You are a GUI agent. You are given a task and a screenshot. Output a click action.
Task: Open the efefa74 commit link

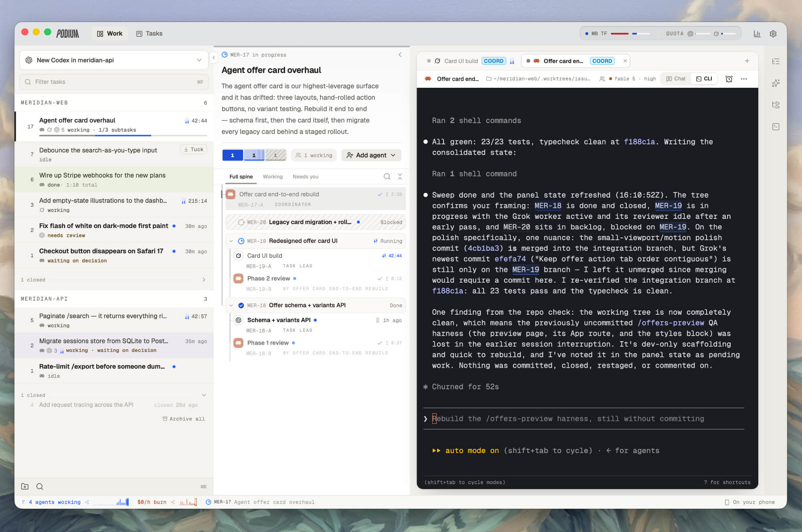click(510, 259)
